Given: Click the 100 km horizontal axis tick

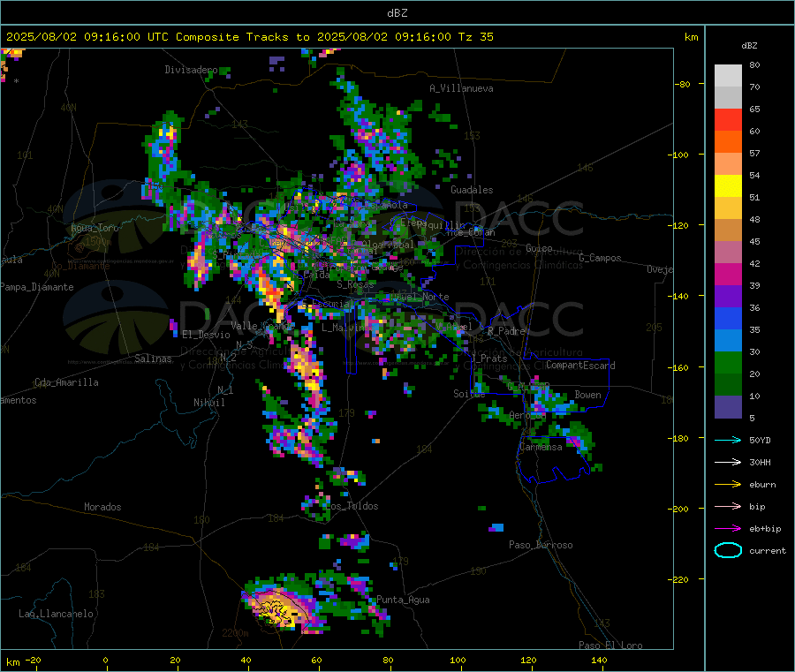Looking at the screenshot, I should click(458, 660).
